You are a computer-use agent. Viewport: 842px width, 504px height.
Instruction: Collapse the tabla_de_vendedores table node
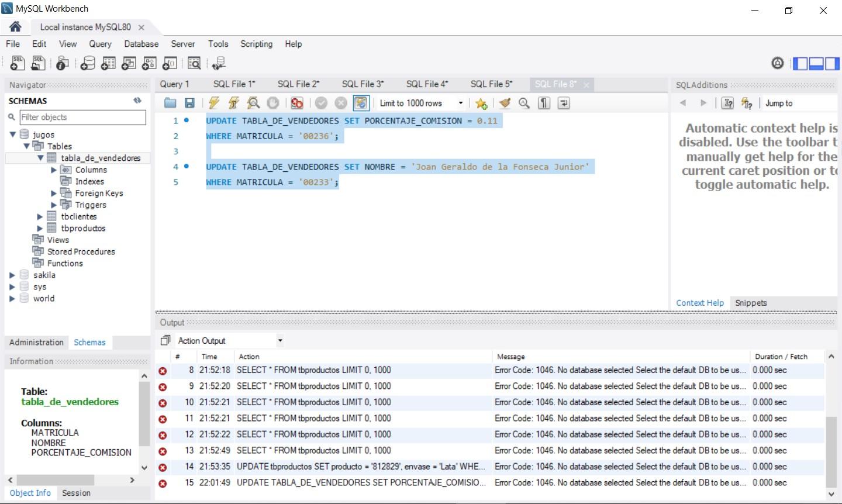[x=40, y=158]
